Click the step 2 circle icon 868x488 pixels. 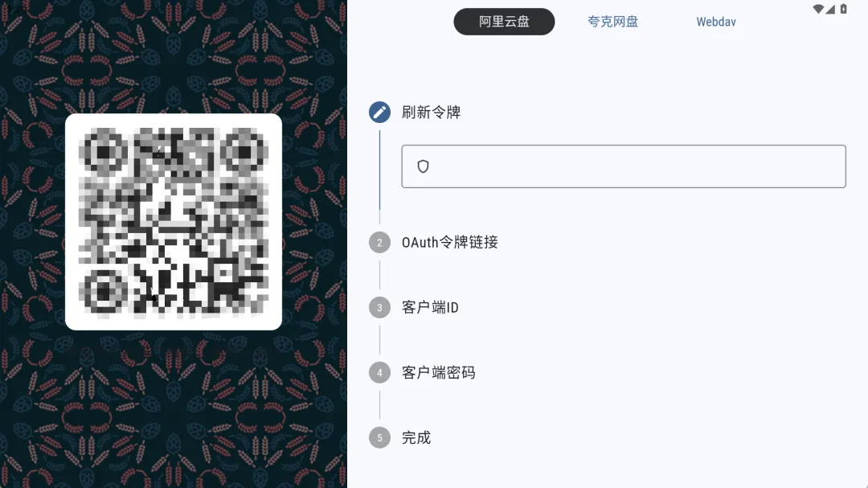pos(379,243)
